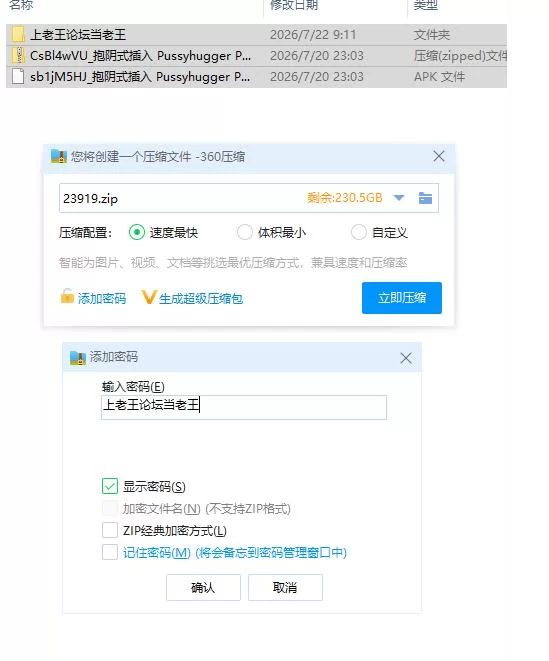Confirm the password with 确认
Viewport: 549px width, 661px height.
click(x=203, y=587)
